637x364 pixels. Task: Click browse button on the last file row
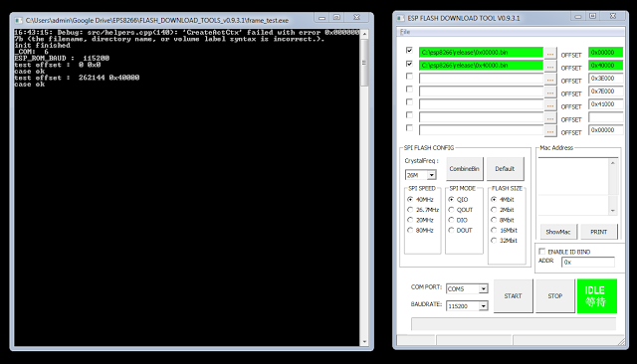point(550,131)
